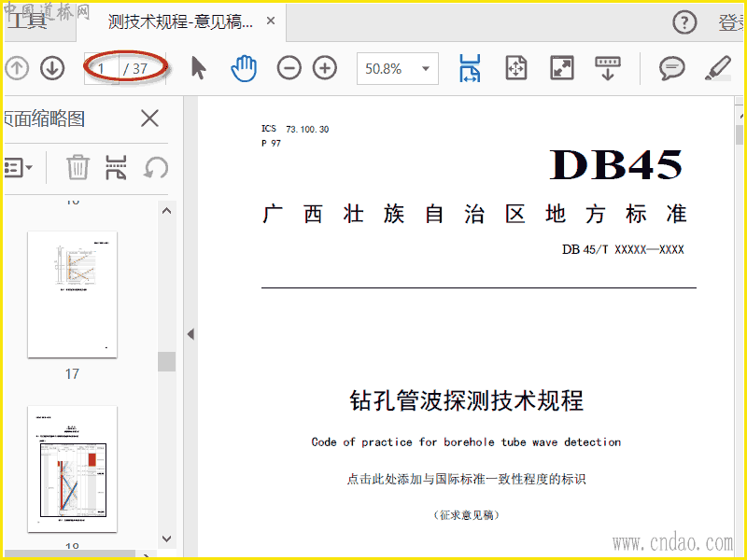Click the 页面缩略图 panel heading

pos(44,119)
